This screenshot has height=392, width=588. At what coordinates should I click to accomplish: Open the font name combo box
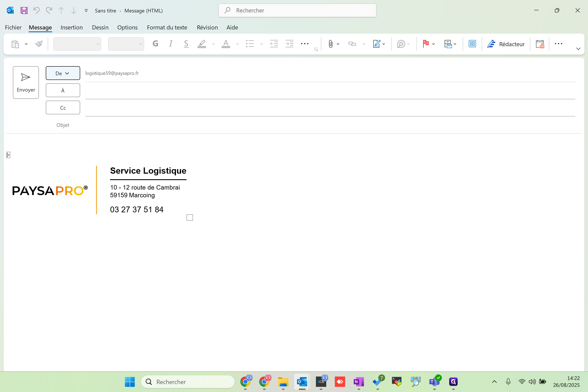tap(77, 44)
